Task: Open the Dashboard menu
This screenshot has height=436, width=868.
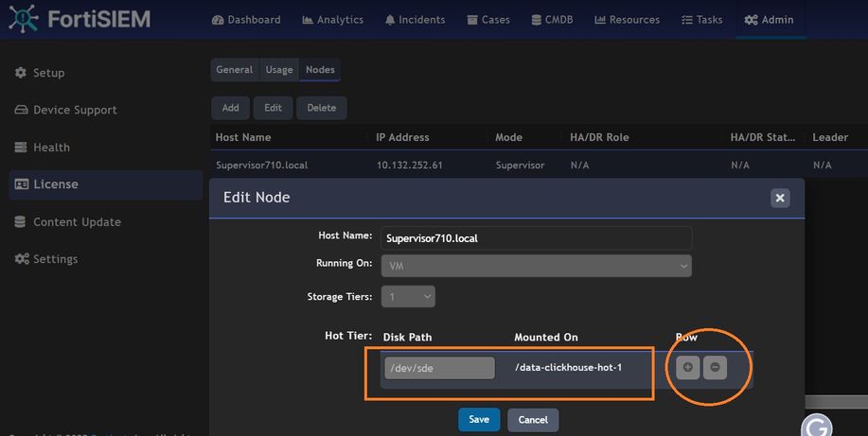Action: click(x=246, y=20)
